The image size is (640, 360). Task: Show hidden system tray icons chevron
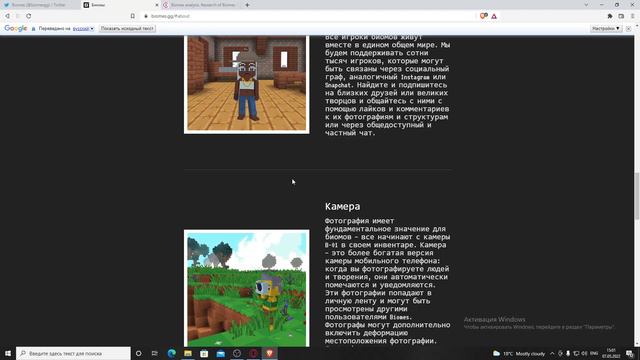[552, 353]
